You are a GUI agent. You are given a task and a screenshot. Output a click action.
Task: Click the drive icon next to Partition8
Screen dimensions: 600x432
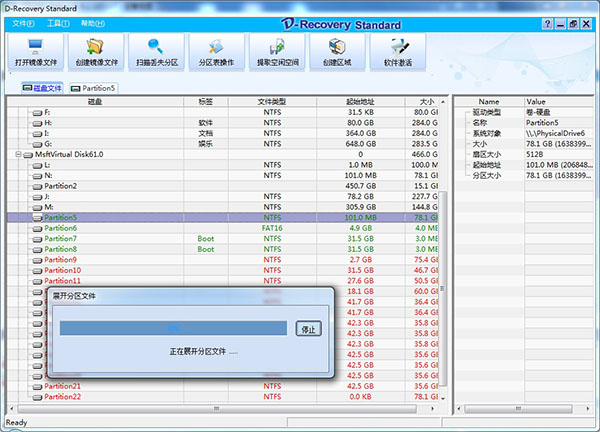37,249
